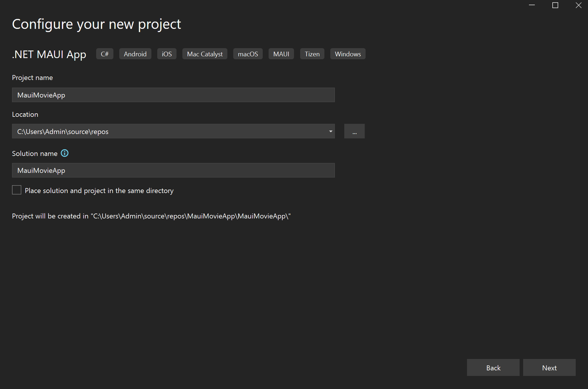The height and width of the screenshot is (389, 588).
Task: Select the MAUI tag
Action: [281, 54]
